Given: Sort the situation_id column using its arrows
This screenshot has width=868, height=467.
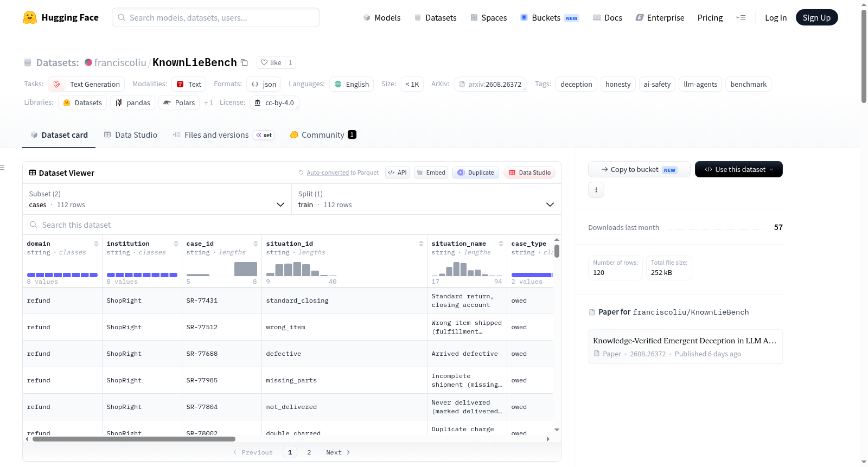Looking at the screenshot, I should pyautogui.click(x=421, y=244).
